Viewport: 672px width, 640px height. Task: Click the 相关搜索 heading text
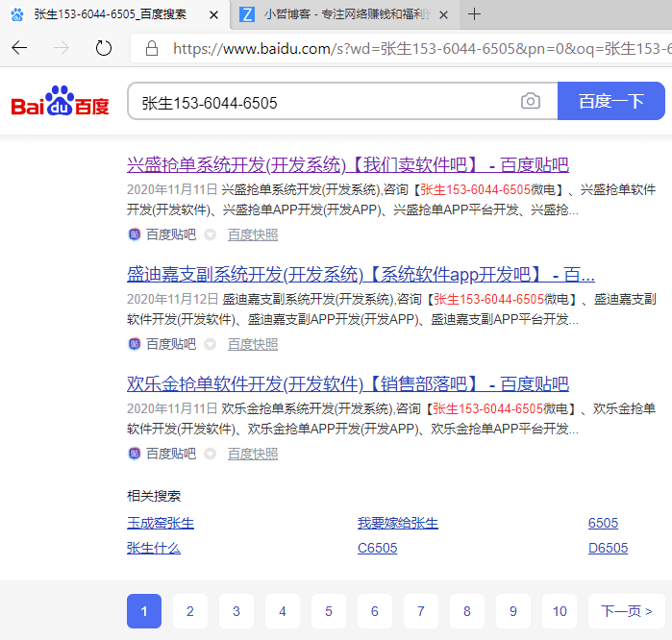[154, 496]
